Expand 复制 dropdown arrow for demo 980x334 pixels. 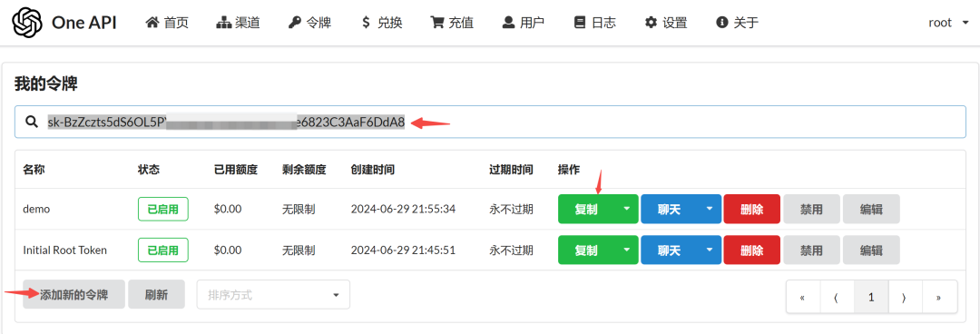tap(627, 209)
